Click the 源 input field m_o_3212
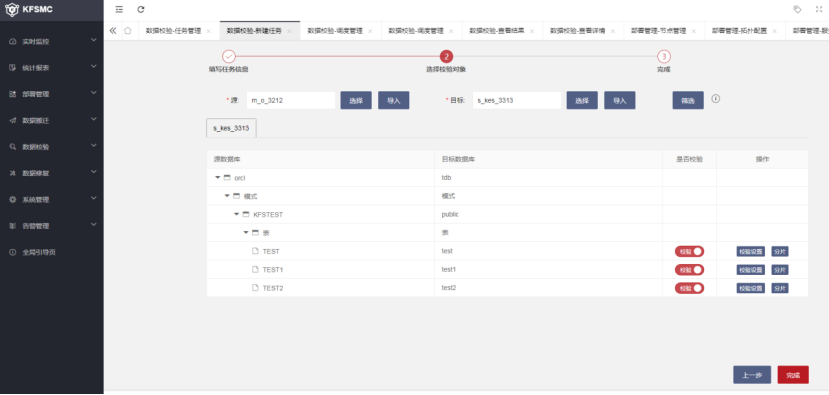The image size is (829, 395). click(x=291, y=100)
